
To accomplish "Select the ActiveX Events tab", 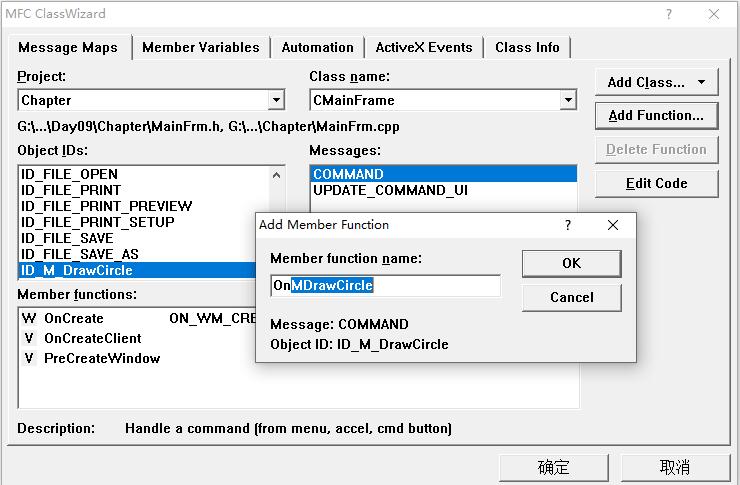I will [424, 48].
